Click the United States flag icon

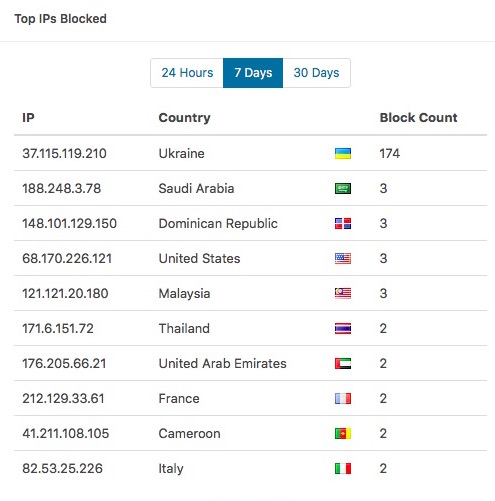[343, 259]
